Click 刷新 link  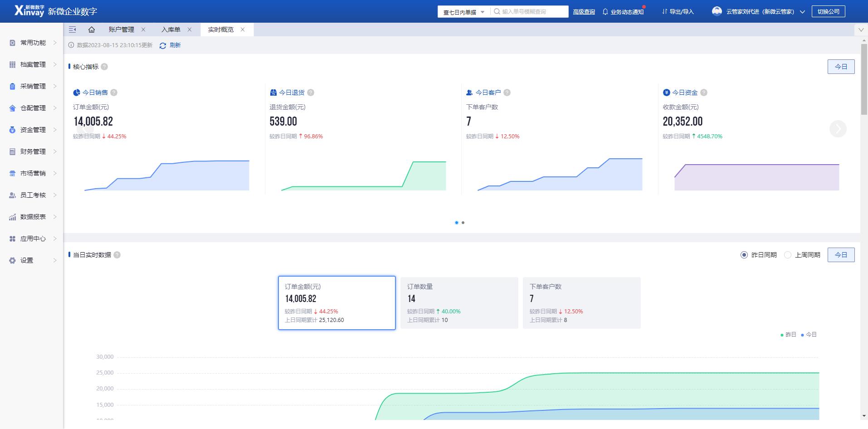point(175,45)
